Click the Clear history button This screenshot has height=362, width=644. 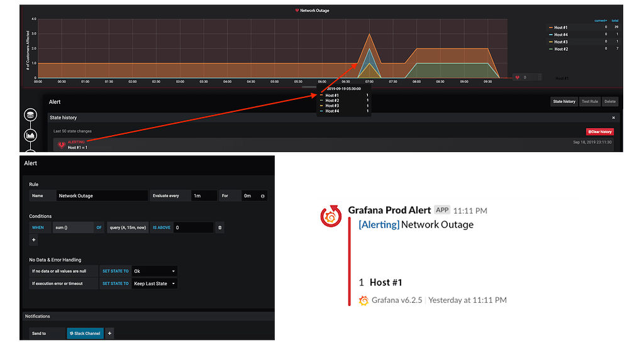[x=599, y=131]
